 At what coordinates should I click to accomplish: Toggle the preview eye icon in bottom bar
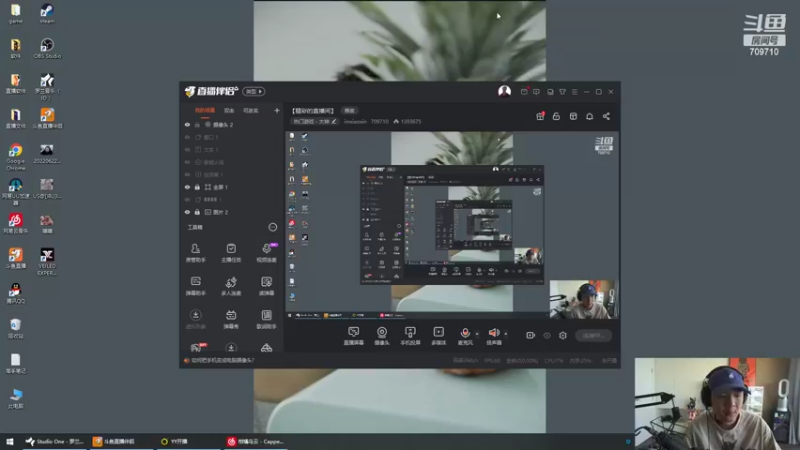[x=547, y=335]
